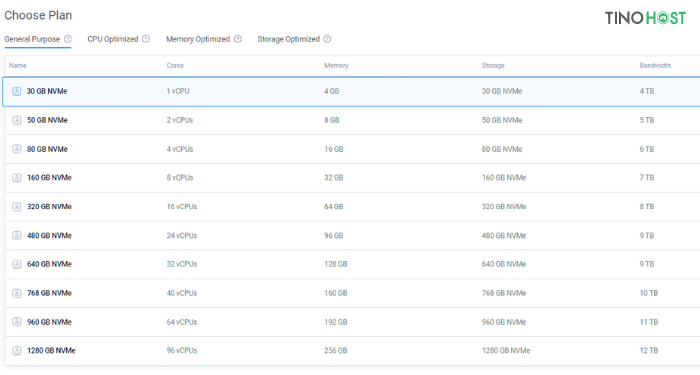Image resolution: width=700 pixels, height=375 pixels.
Task: Open the Memory Optimized tab
Action: (x=198, y=39)
